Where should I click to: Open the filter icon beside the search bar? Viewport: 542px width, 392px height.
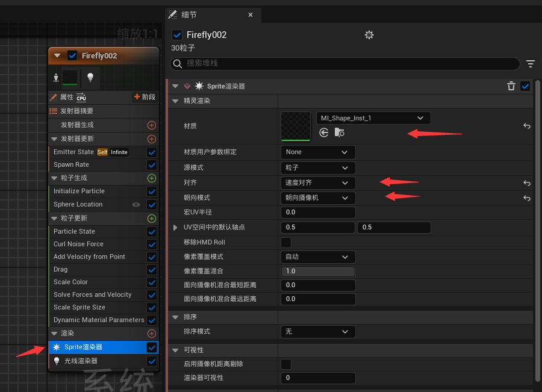529,63
